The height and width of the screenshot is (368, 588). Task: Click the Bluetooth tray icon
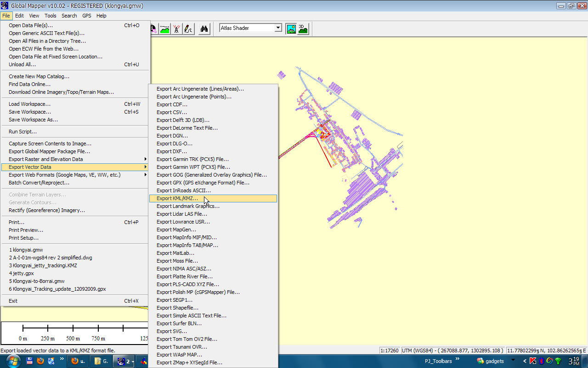point(541,361)
